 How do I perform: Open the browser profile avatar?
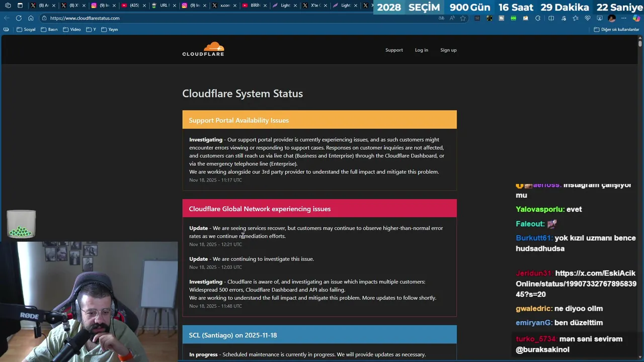point(612,18)
